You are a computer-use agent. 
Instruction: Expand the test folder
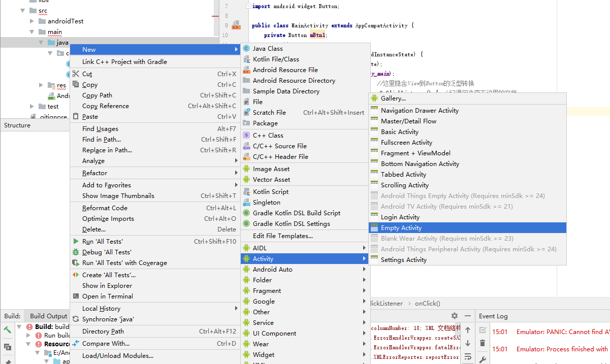point(31,107)
